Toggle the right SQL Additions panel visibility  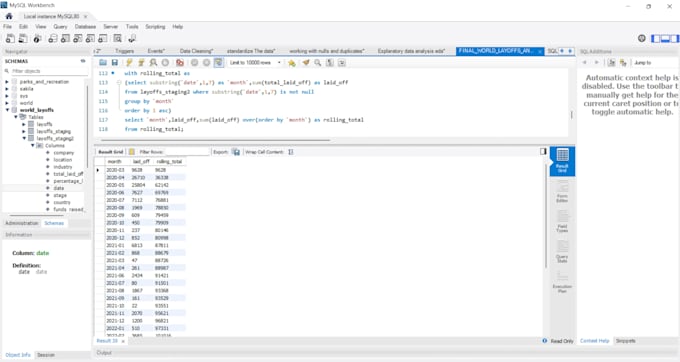tap(675, 39)
